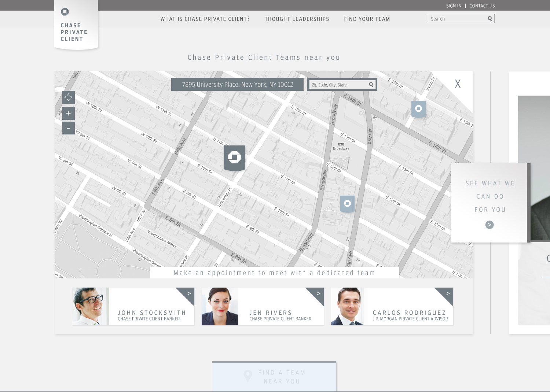Click 'Make an appointment to meet with a dedicated team'

tap(274, 273)
